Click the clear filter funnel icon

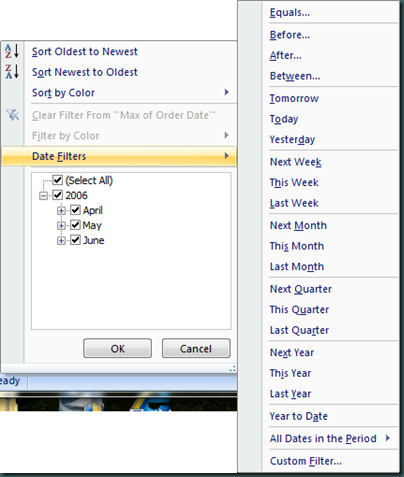[13, 115]
